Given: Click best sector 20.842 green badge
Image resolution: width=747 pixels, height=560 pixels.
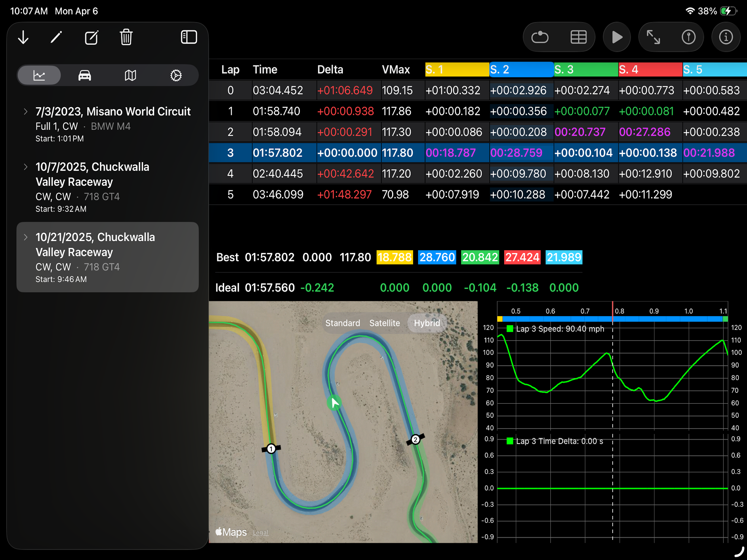Looking at the screenshot, I should pos(480,257).
